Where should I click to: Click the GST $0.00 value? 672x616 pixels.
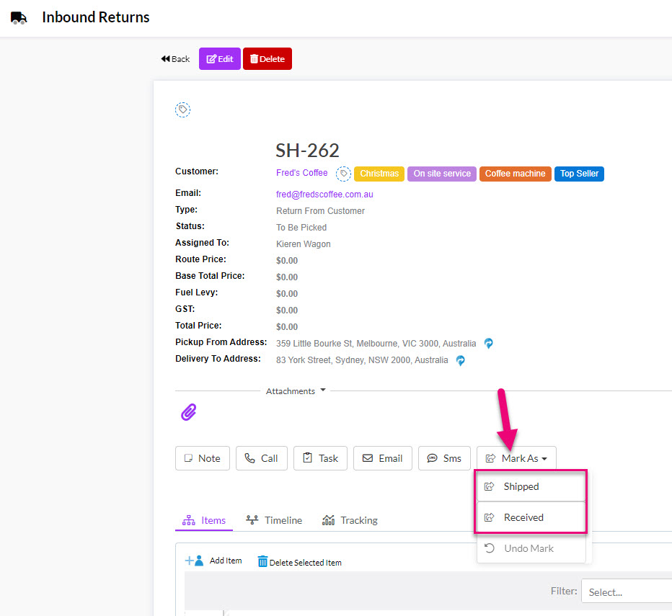pos(287,310)
